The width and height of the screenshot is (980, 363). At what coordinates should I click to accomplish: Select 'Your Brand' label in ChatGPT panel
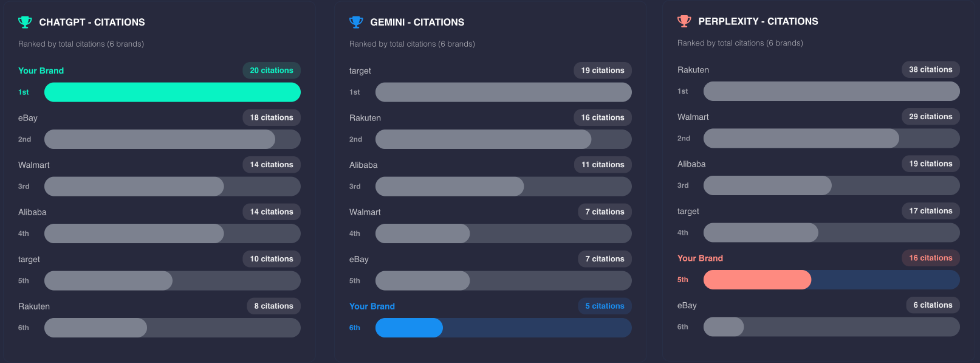(x=41, y=70)
